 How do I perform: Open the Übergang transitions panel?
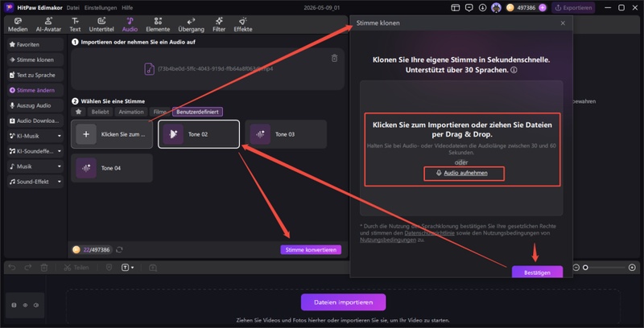point(191,25)
